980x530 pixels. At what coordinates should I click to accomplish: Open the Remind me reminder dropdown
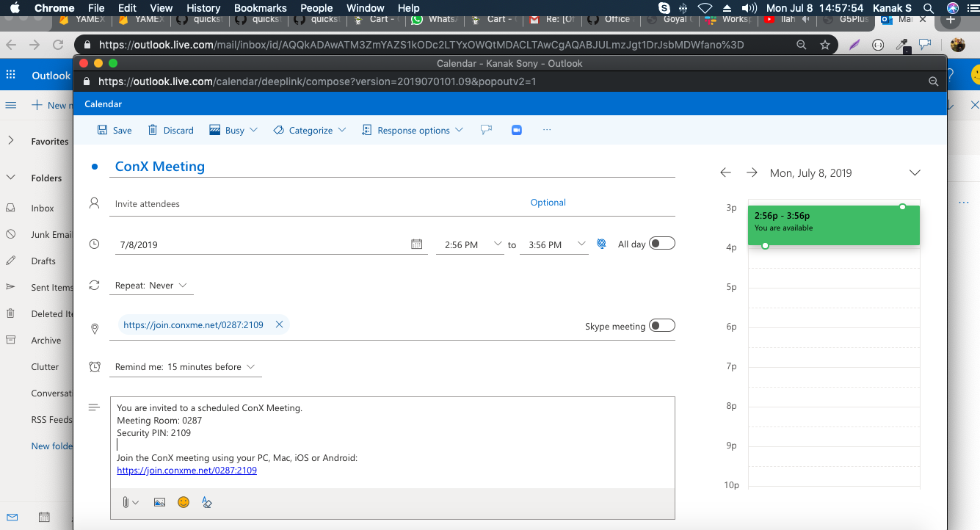pyautogui.click(x=250, y=366)
